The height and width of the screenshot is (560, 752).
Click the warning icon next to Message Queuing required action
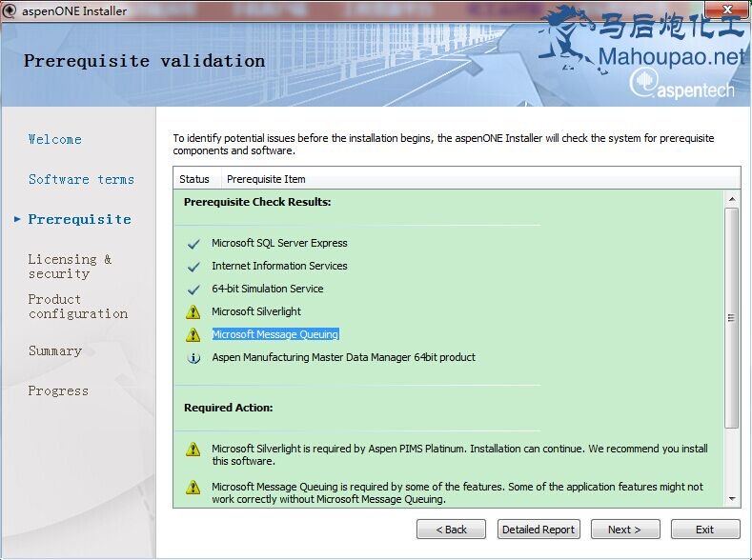coord(193,488)
